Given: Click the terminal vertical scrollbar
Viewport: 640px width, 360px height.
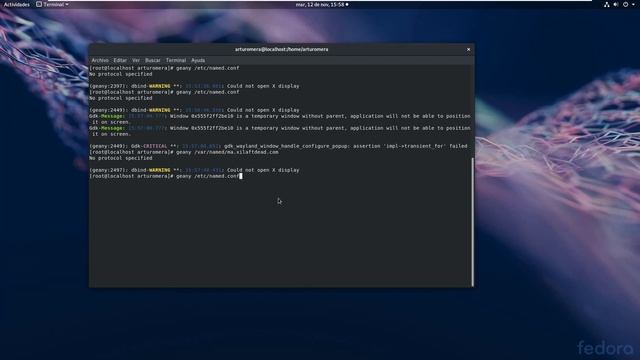Looking at the screenshot, I should [x=473, y=222].
